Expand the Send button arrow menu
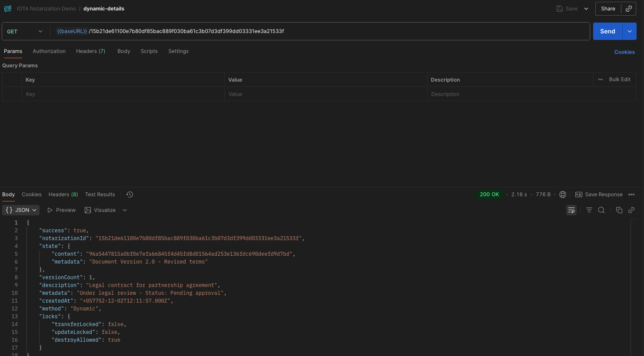Image resolution: width=644 pixels, height=356 pixels. pyautogui.click(x=630, y=31)
